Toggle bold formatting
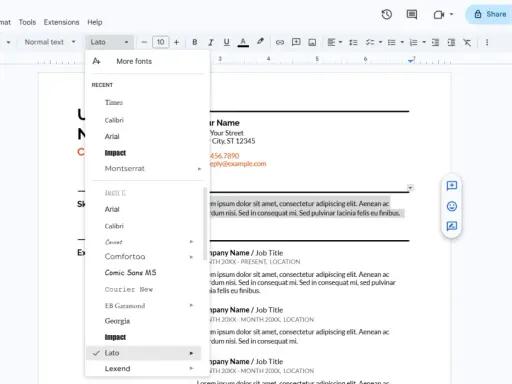The height and width of the screenshot is (384, 512). [x=195, y=42]
